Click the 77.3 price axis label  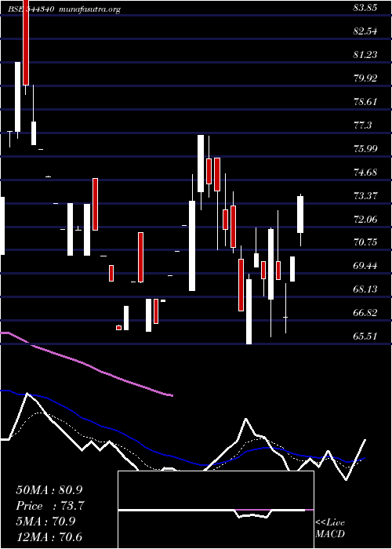362,125
